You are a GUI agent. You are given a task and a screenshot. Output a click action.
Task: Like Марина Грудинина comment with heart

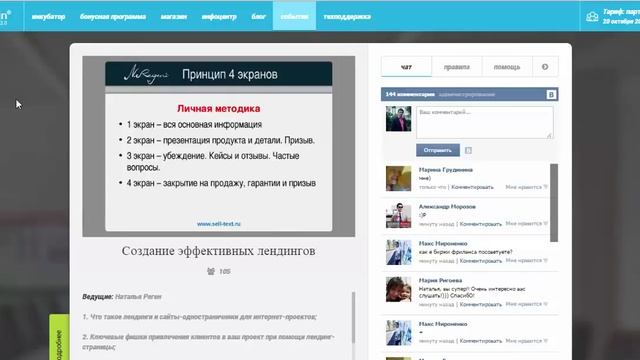545,187
